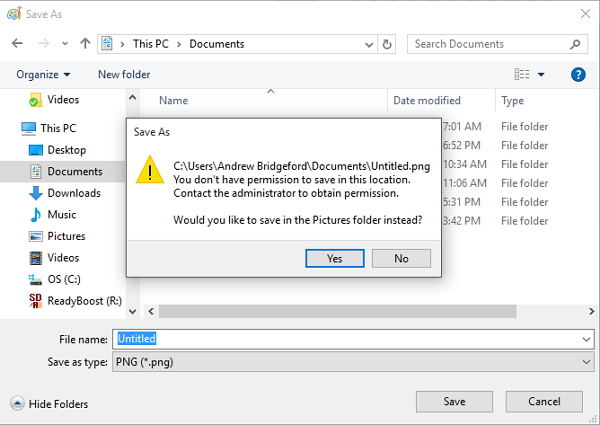Screen dimensions: 600x425
Task: Refresh the Documents folder view
Action: [387, 44]
